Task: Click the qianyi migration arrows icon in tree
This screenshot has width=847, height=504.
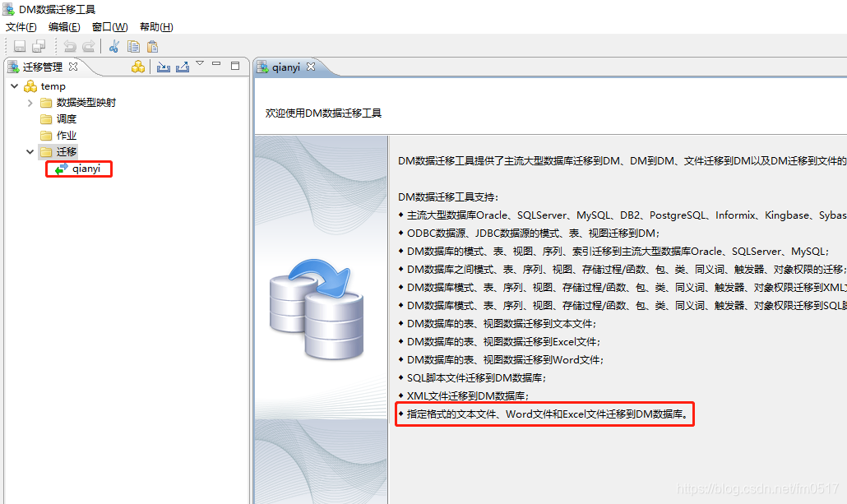Action: click(x=61, y=169)
